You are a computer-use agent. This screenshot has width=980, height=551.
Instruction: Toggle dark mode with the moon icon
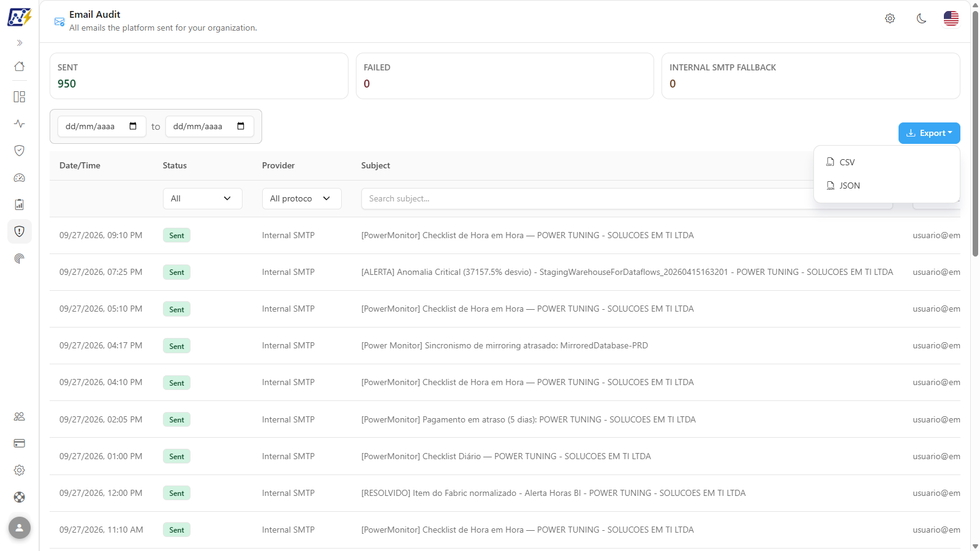pyautogui.click(x=921, y=19)
